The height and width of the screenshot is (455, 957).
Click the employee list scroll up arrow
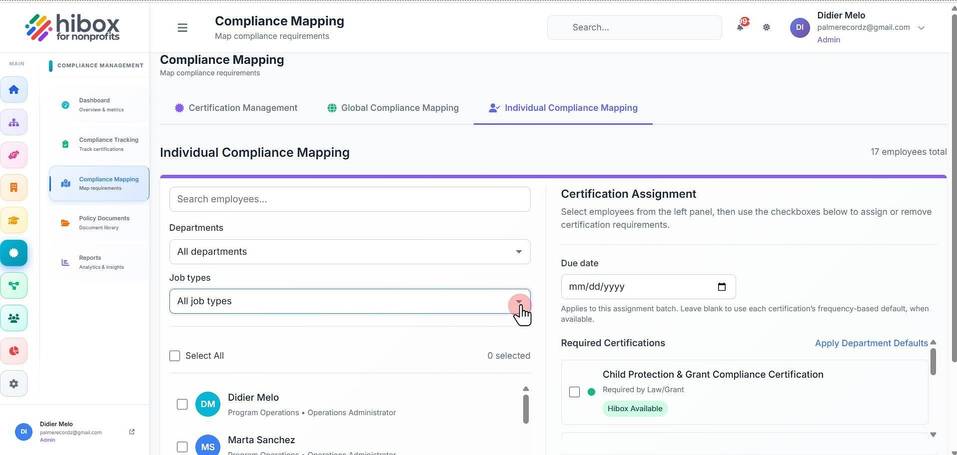[x=525, y=388]
